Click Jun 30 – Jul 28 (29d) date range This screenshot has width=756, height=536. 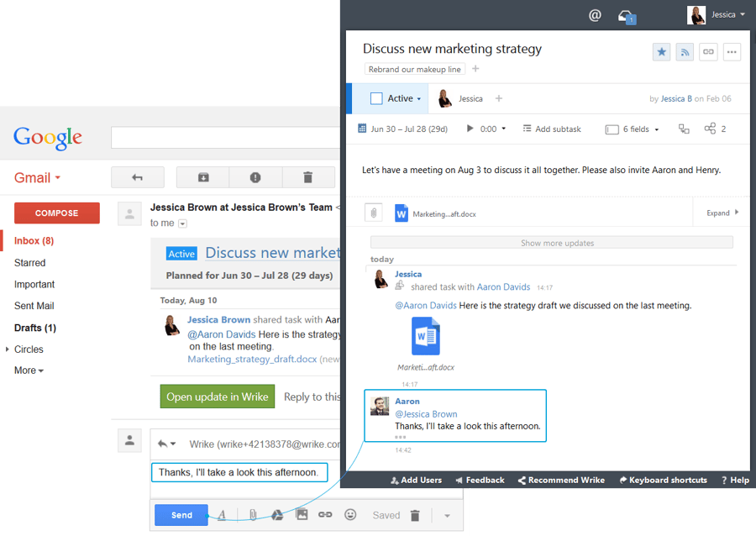tap(409, 129)
